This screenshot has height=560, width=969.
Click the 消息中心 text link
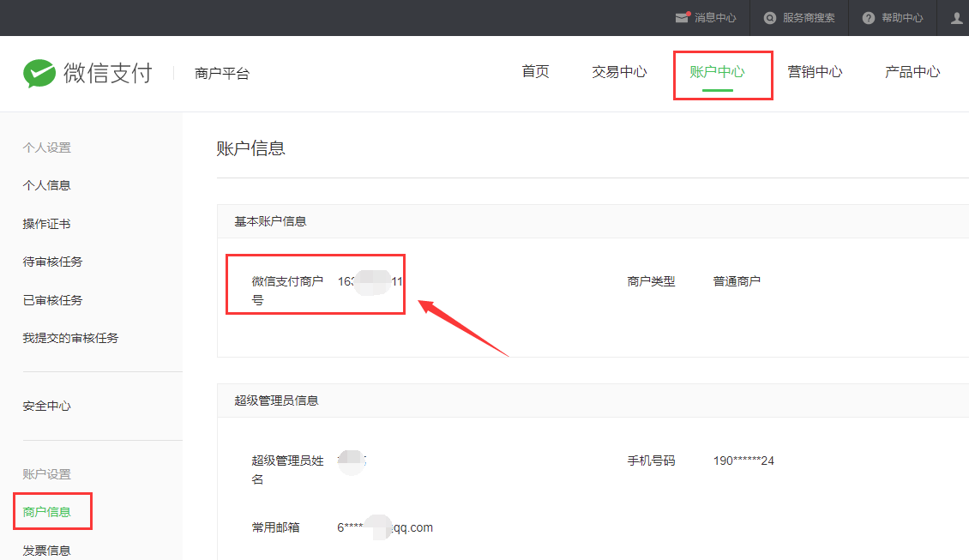(x=715, y=18)
